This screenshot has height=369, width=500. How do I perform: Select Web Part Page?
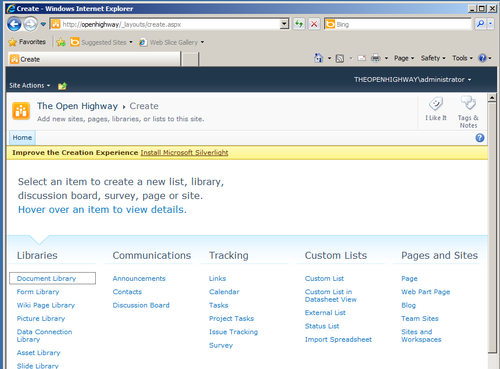click(426, 292)
